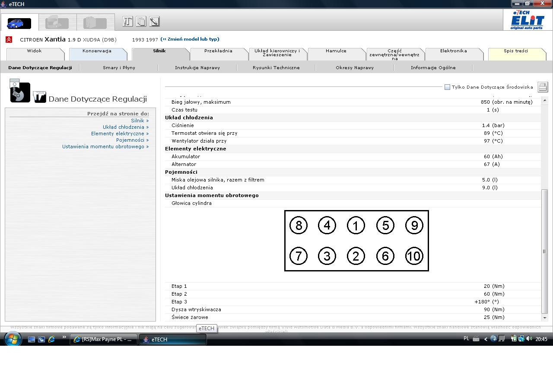Click Zmień model lub typ link

coord(190,39)
